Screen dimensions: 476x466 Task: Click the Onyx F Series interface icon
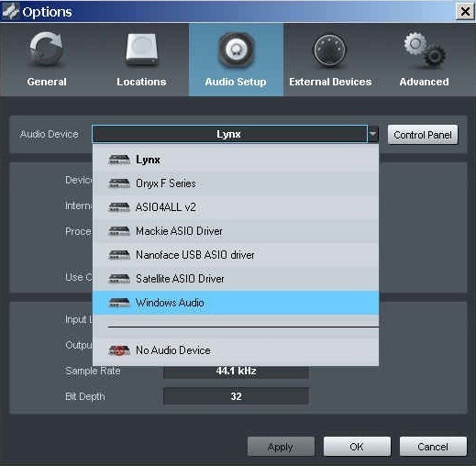119,183
